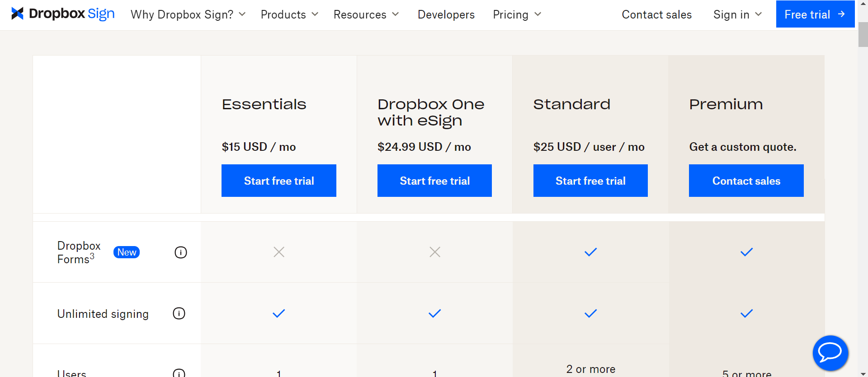Click Premium checkmark in Unlimited signing row

point(746,313)
